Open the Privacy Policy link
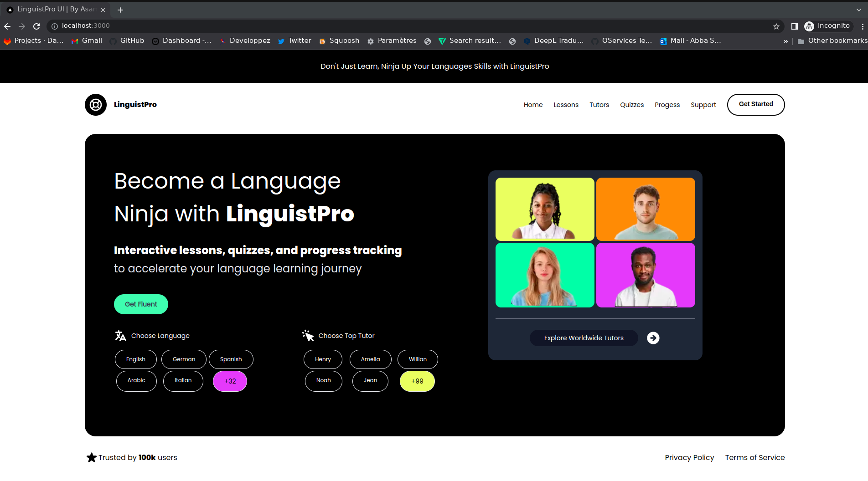 tap(689, 457)
